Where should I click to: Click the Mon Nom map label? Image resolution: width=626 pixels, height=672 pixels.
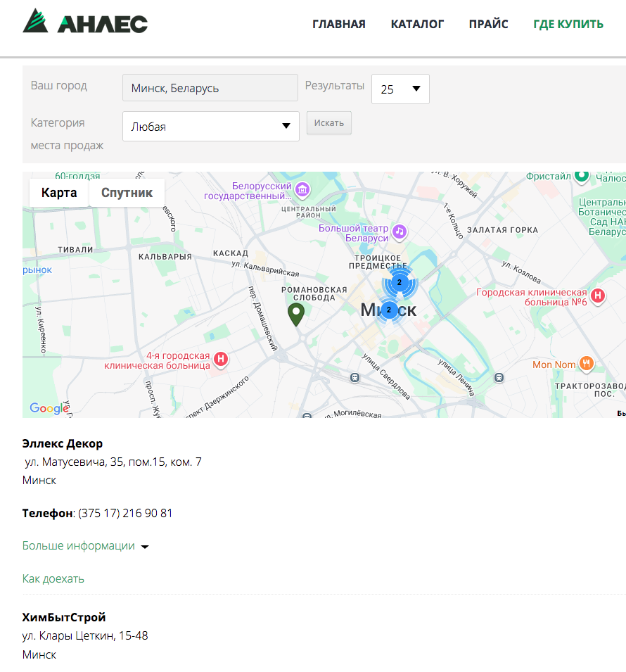tap(554, 364)
